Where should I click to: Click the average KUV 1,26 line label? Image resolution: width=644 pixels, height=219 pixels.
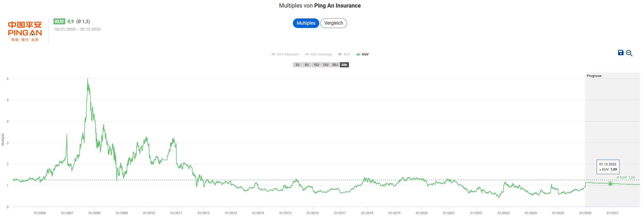coord(625,178)
